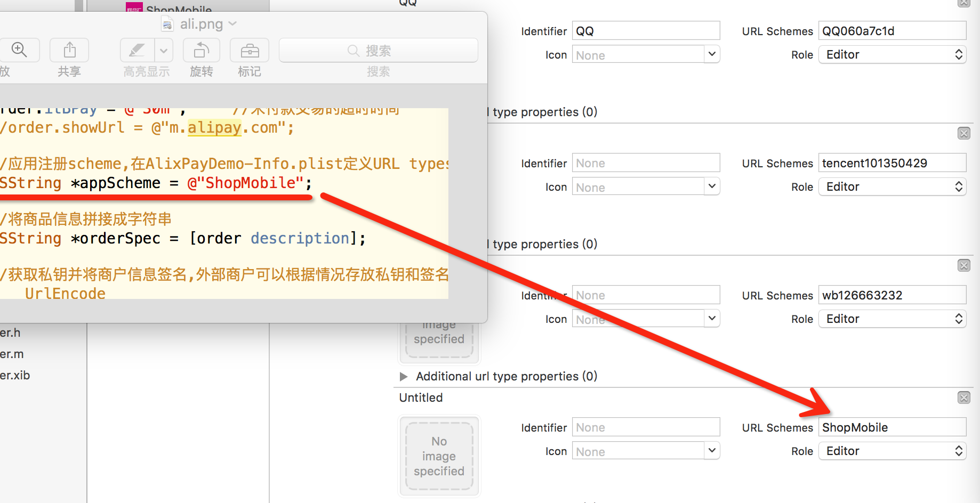The width and height of the screenshot is (980, 503).
Task: Click the Share icon in Preview toolbar
Action: click(x=69, y=51)
